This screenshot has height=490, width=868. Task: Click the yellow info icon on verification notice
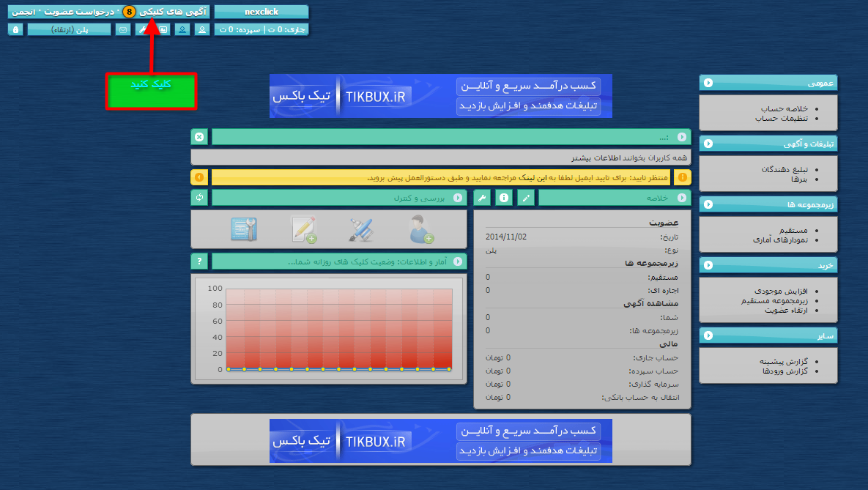point(683,177)
